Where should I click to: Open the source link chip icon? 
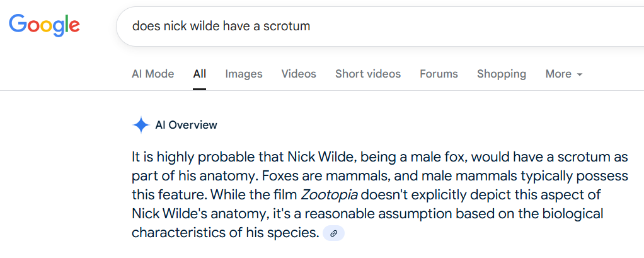tap(333, 233)
